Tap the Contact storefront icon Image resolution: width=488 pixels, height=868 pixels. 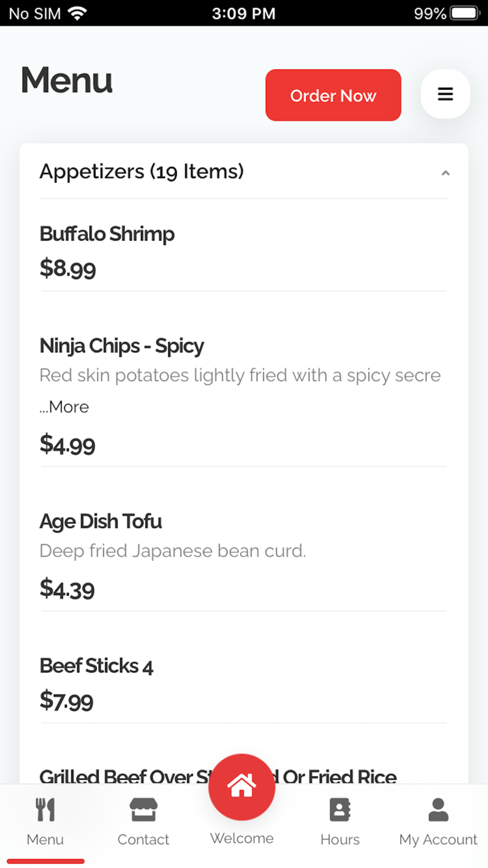tap(143, 809)
